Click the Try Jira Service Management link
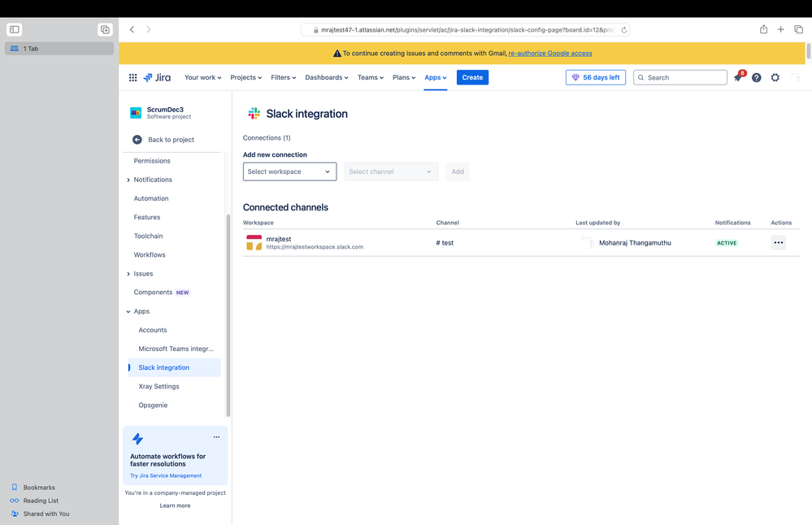The image size is (812, 525). click(x=166, y=475)
